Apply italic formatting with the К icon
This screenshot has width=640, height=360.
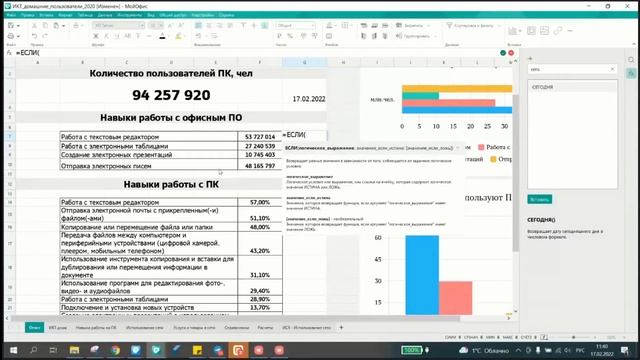(107, 36)
